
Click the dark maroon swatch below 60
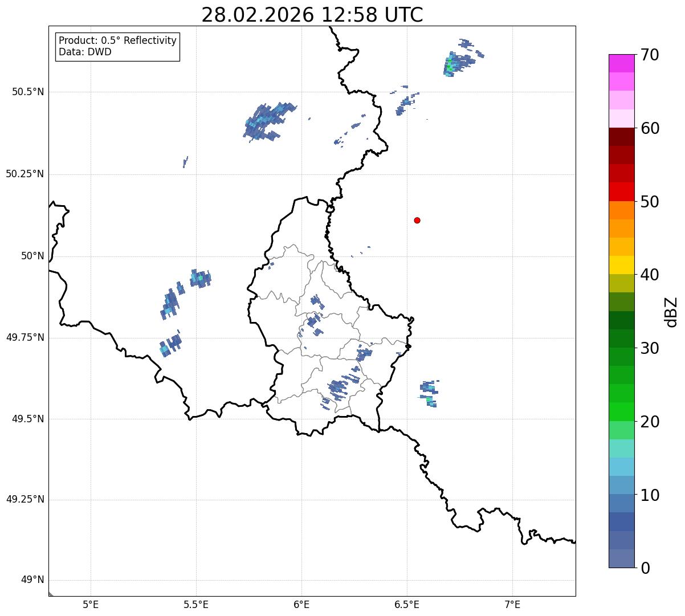click(x=622, y=137)
